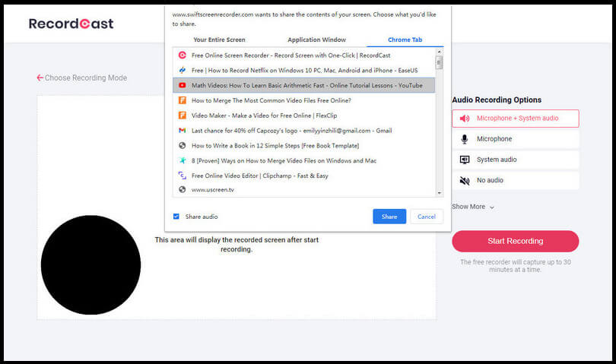Select Free Online Screen Recorder RecordCast tab entry
The width and height of the screenshot is (616, 364).
[x=304, y=55]
